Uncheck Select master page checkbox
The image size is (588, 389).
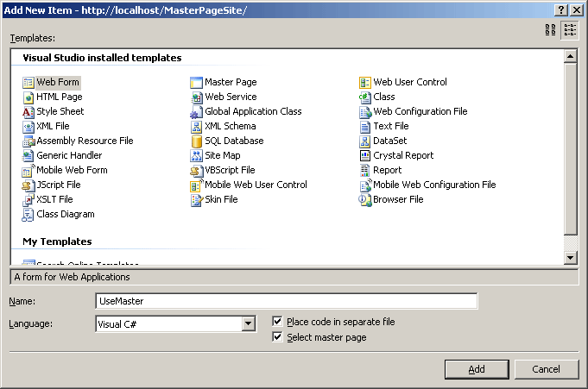[x=277, y=336]
